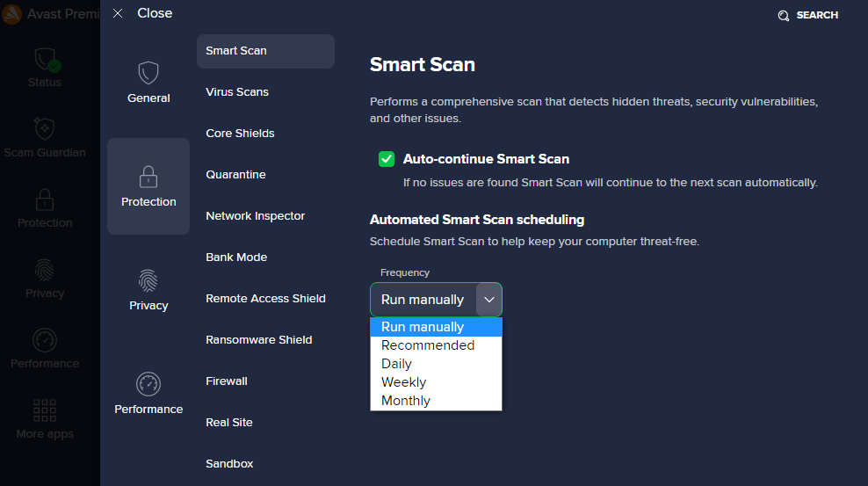
Task: Open the Performance gauge icon
Action: pyautogui.click(x=148, y=384)
